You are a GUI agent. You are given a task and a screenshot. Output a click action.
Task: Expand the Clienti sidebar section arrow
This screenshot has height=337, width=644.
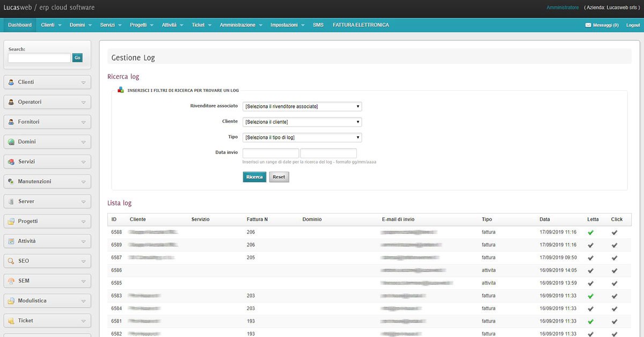tap(83, 83)
